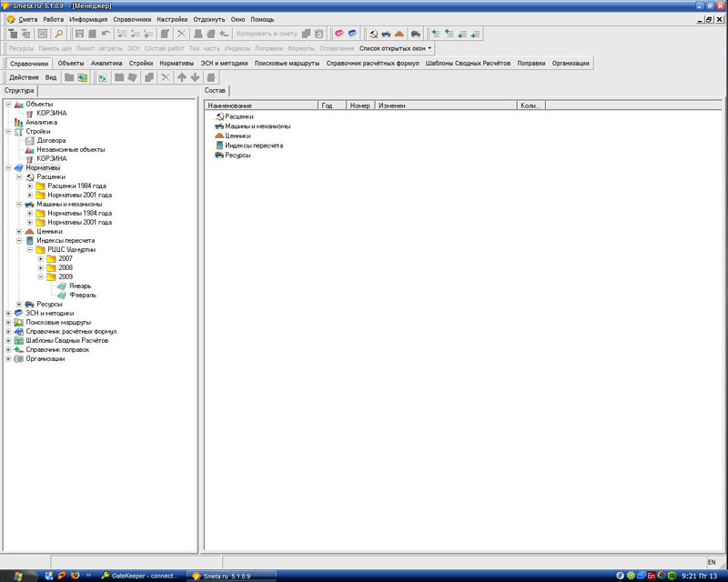This screenshot has width=728, height=582.
Task: Open Расценки via hammer-and-sickle toolbar icon
Action: pos(374,34)
